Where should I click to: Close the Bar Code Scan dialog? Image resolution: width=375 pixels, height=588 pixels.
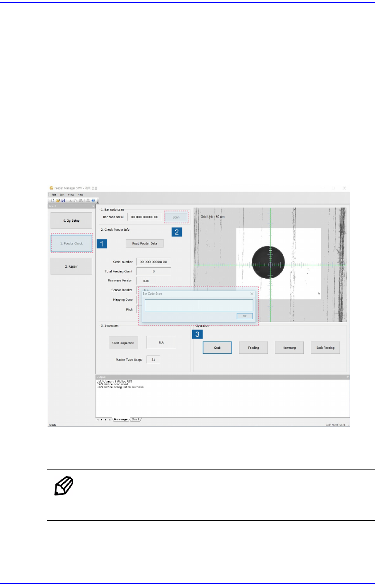(252, 294)
